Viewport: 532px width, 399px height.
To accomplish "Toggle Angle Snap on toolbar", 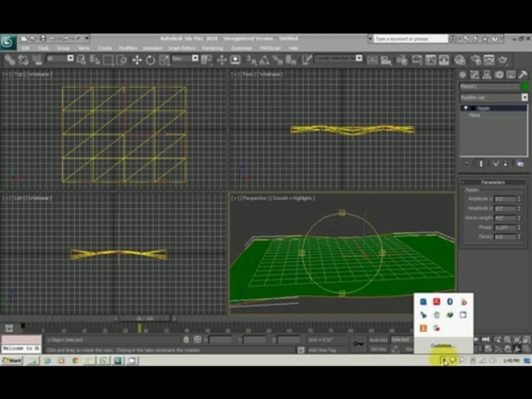I will (264, 60).
